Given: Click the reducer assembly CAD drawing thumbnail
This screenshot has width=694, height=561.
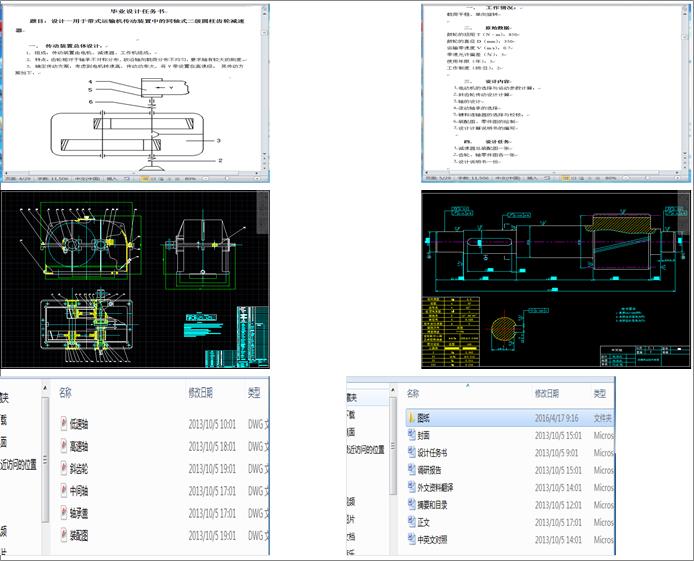Looking at the screenshot, I should [135, 282].
